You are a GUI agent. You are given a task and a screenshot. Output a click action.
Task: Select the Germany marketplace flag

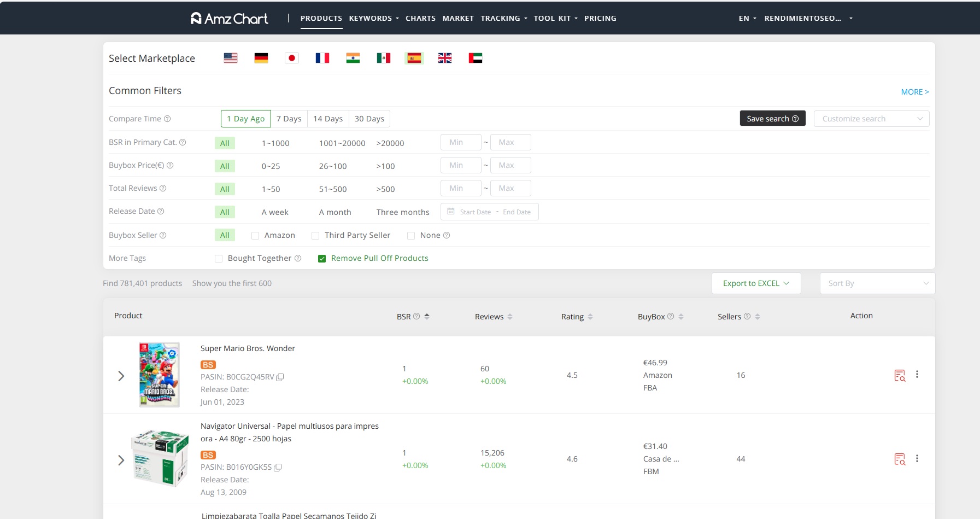pyautogui.click(x=261, y=58)
